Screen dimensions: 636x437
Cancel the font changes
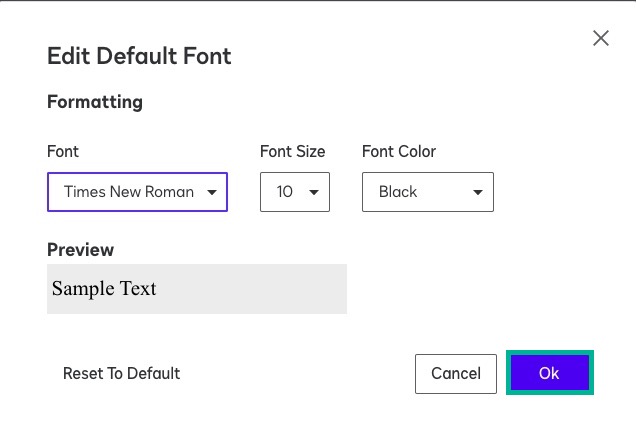[x=456, y=373]
